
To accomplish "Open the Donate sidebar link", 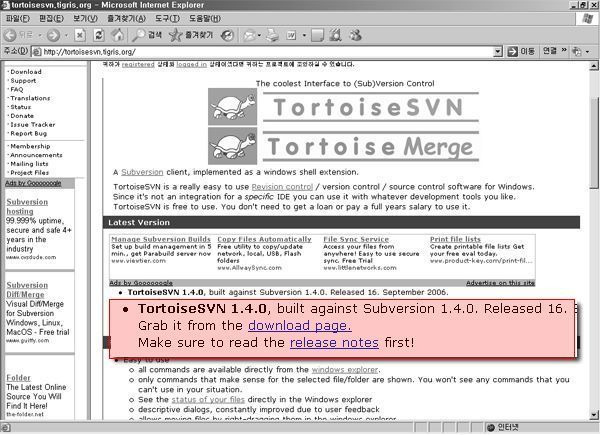I will (22, 116).
